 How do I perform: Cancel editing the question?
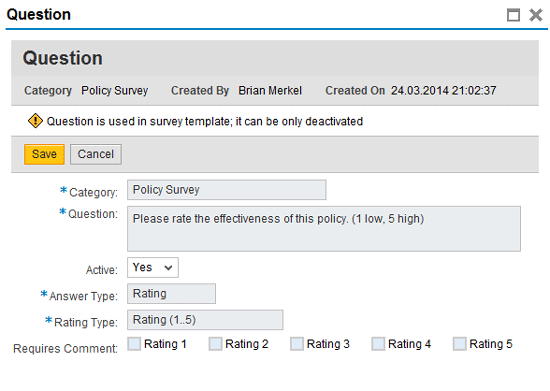pyautogui.click(x=96, y=154)
